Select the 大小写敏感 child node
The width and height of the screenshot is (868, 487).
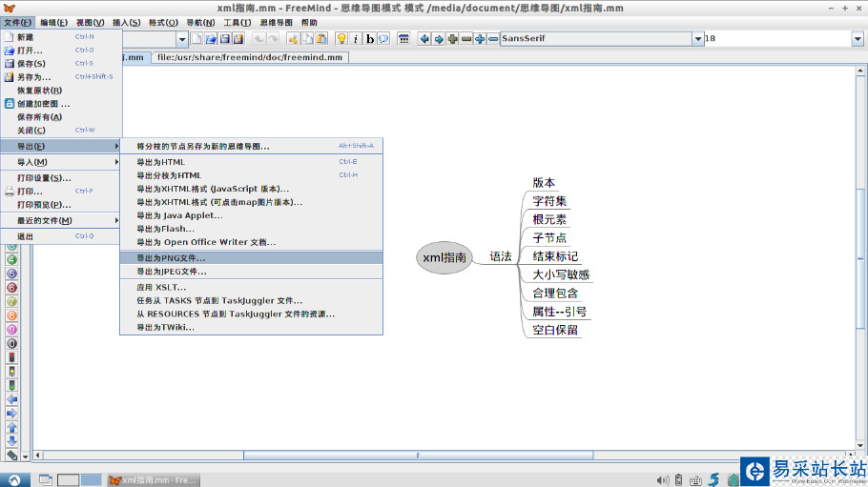coord(560,274)
